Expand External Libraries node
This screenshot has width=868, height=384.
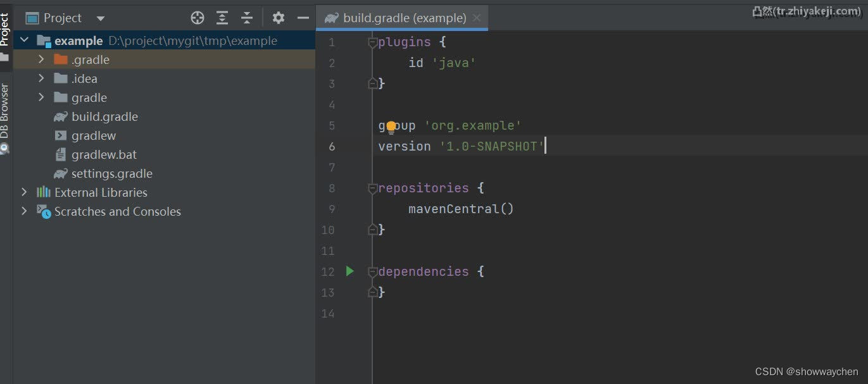point(25,192)
